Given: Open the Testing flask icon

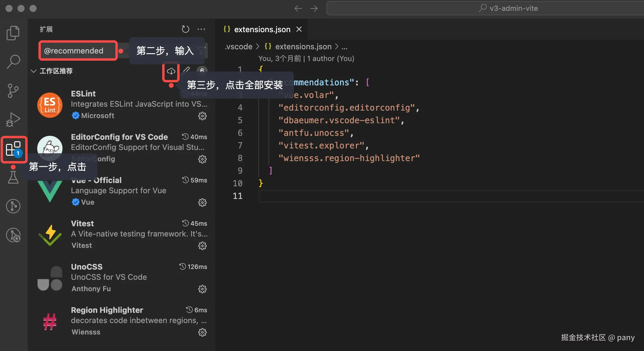Looking at the screenshot, I should pos(13,177).
